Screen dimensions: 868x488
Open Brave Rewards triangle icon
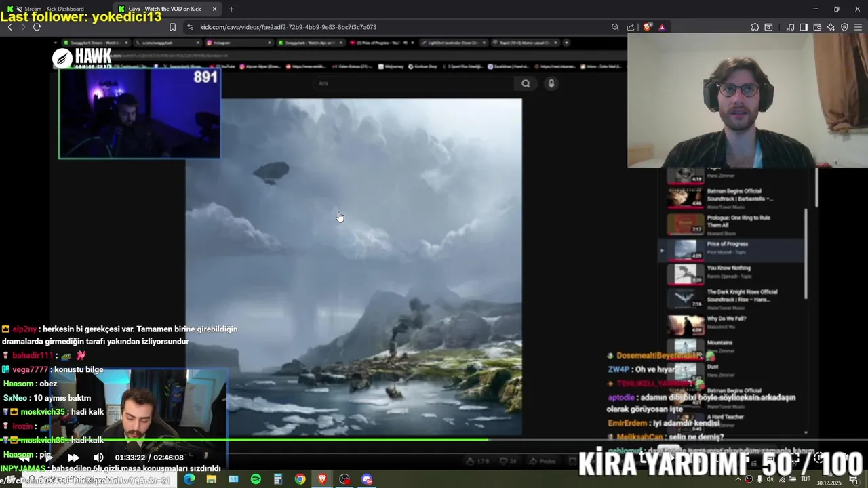tap(662, 27)
